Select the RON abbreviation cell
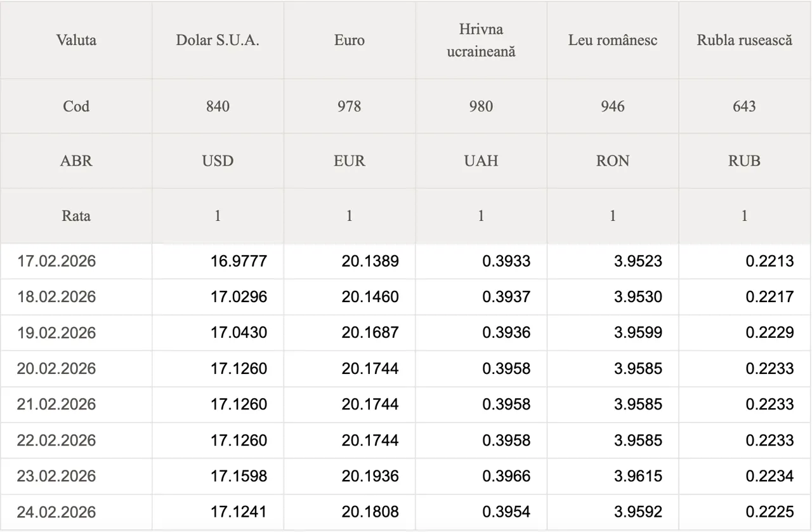 click(612, 161)
